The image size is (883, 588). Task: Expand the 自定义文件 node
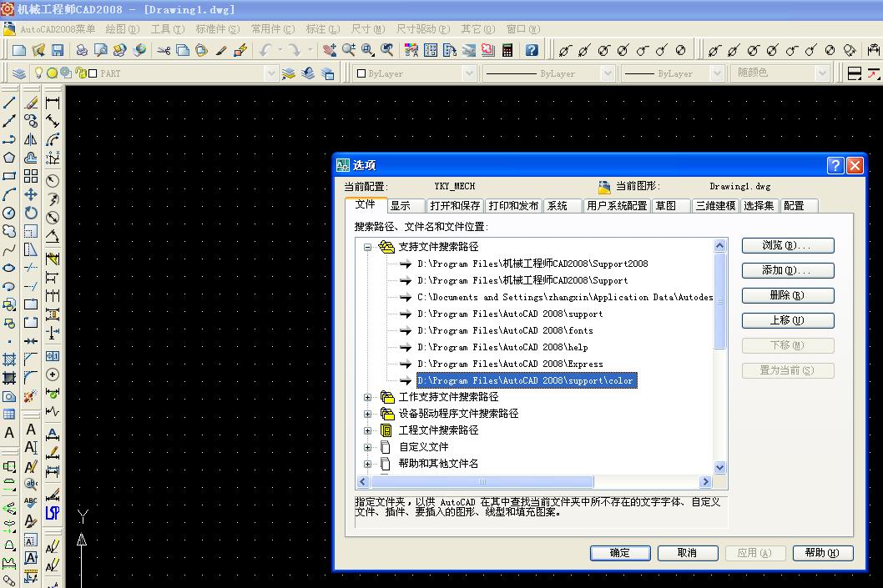pos(368,447)
